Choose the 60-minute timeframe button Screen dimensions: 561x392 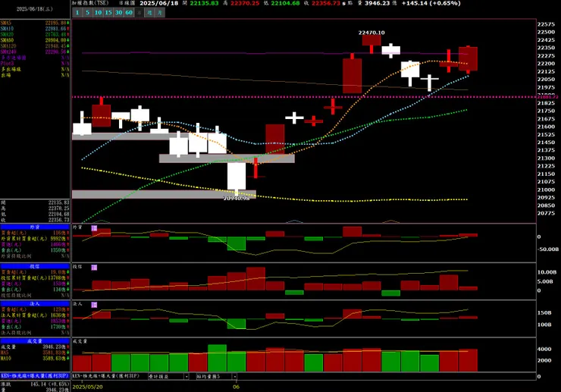(129, 13)
